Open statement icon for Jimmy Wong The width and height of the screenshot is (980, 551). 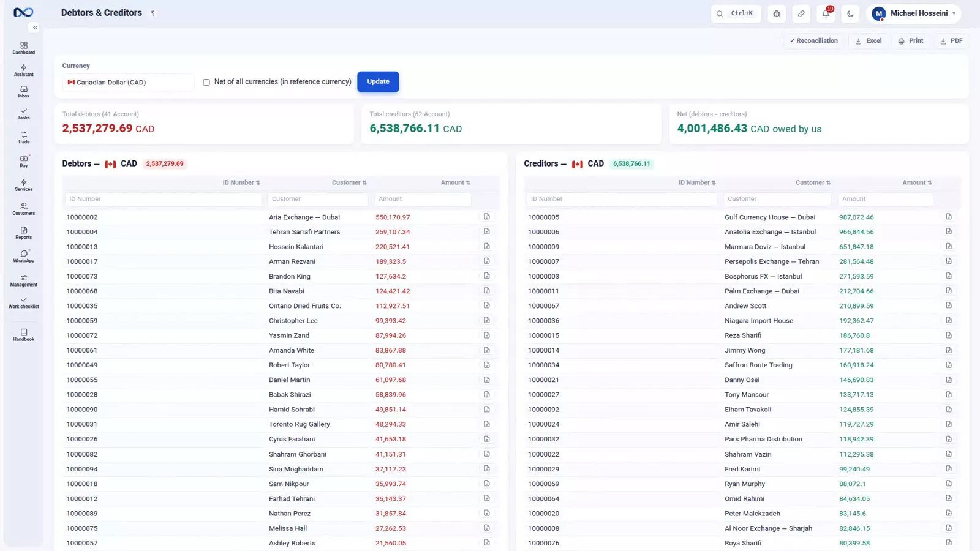pyautogui.click(x=949, y=350)
